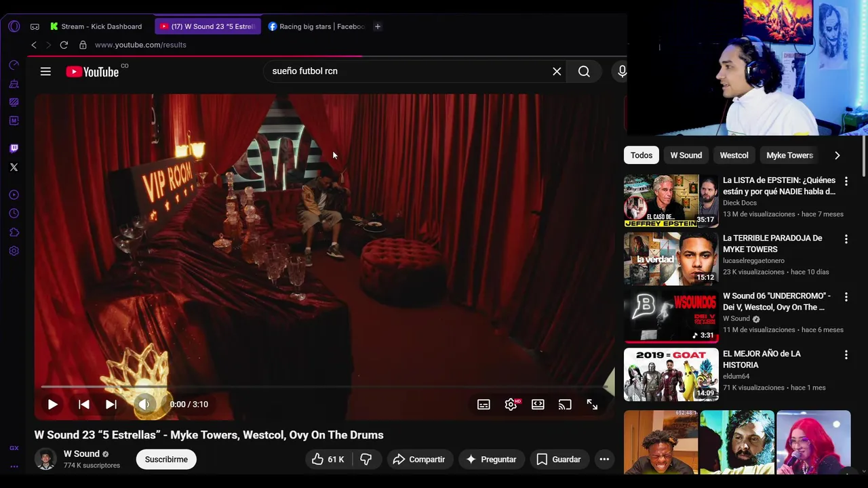Subscribe with Suscribirme button

point(166,460)
